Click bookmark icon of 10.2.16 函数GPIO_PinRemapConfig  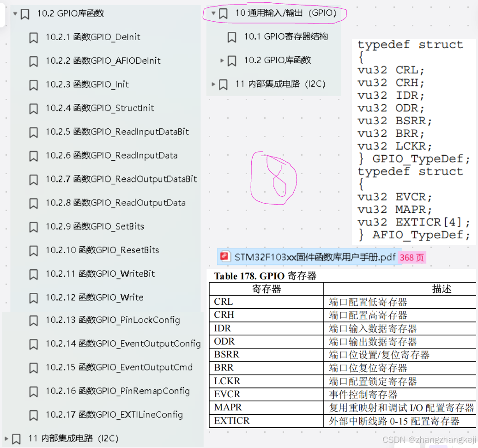tap(33, 392)
